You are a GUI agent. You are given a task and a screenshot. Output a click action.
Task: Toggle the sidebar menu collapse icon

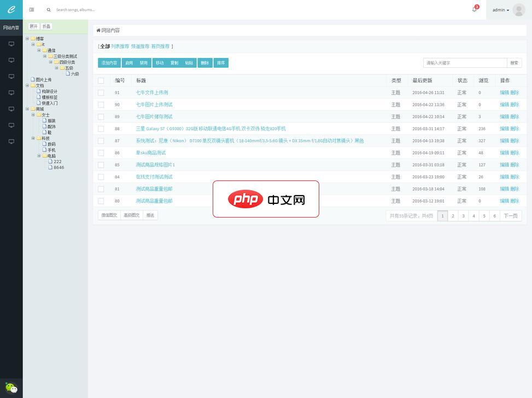(x=32, y=10)
